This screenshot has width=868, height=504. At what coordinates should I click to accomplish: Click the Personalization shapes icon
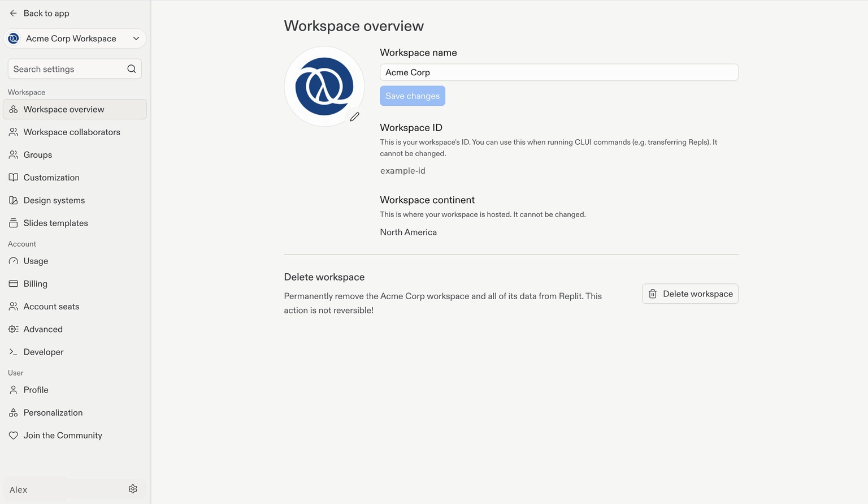point(14,412)
